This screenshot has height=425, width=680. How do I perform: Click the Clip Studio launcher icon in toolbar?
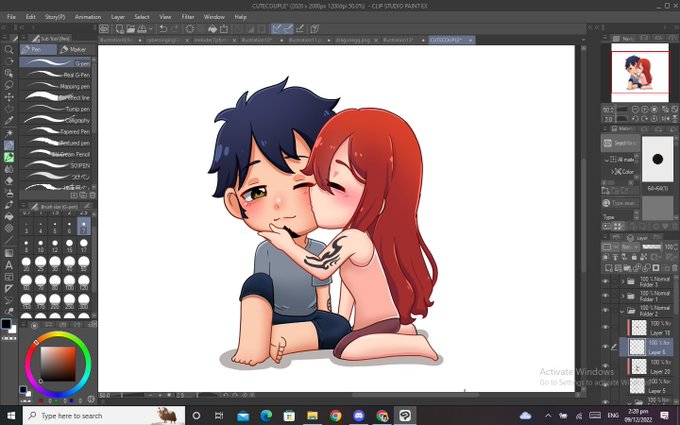104,29
